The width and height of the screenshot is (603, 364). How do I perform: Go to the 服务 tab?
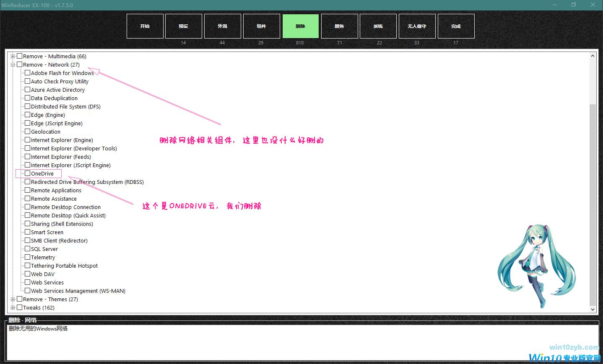pyautogui.click(x=339, y=26)
